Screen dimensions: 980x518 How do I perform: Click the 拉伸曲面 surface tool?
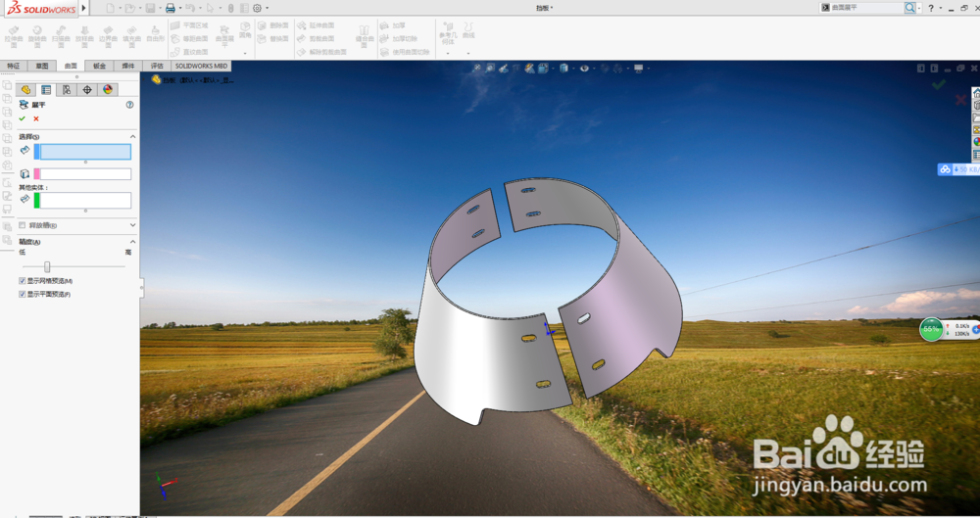tap(14, 37)
